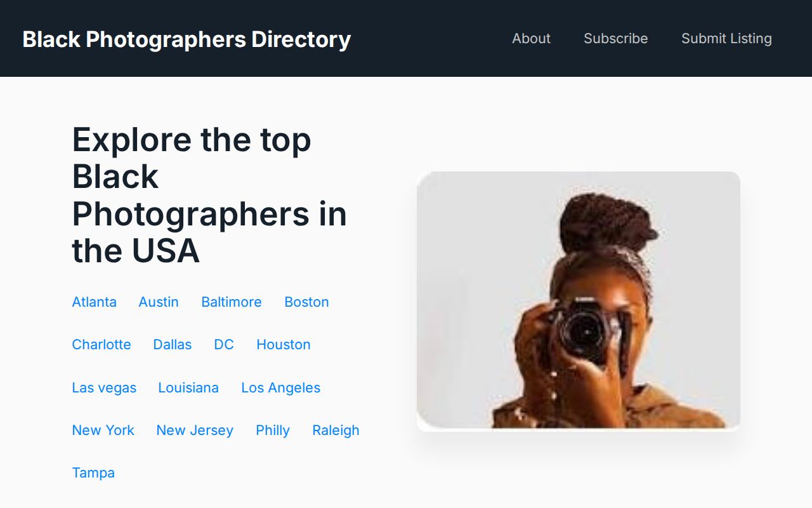This screenshot has width=812, height=508.
Task: Select the Baltimore city link
Action: [x=231, y=302]
